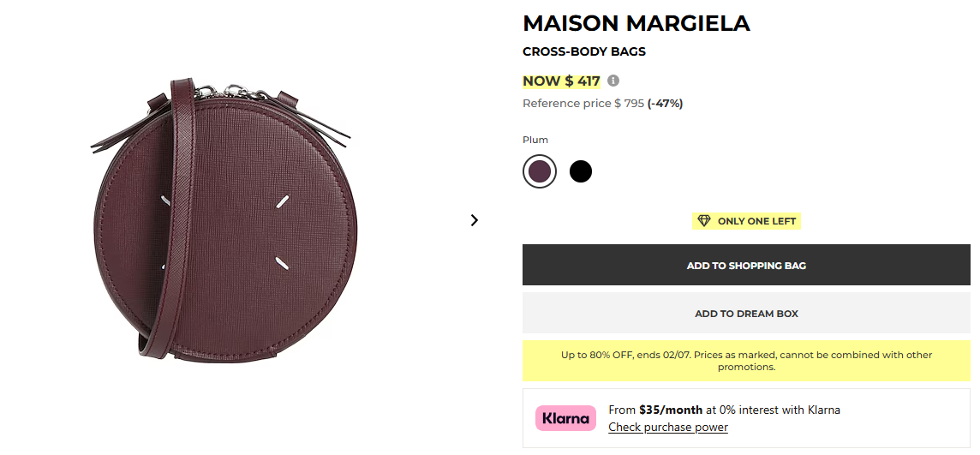Show the next product image with the arrow
The width and height of the screenshot is (980, 455).
click(x=475, y=220)
